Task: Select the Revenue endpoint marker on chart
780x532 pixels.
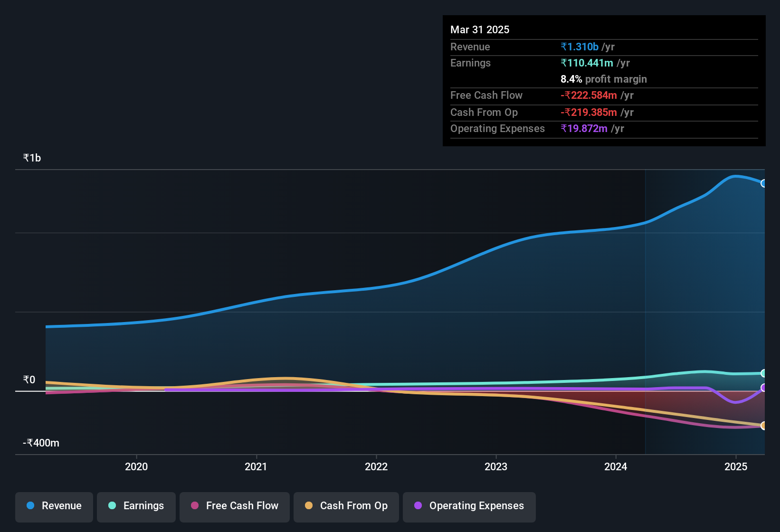Action: [763, 183]
